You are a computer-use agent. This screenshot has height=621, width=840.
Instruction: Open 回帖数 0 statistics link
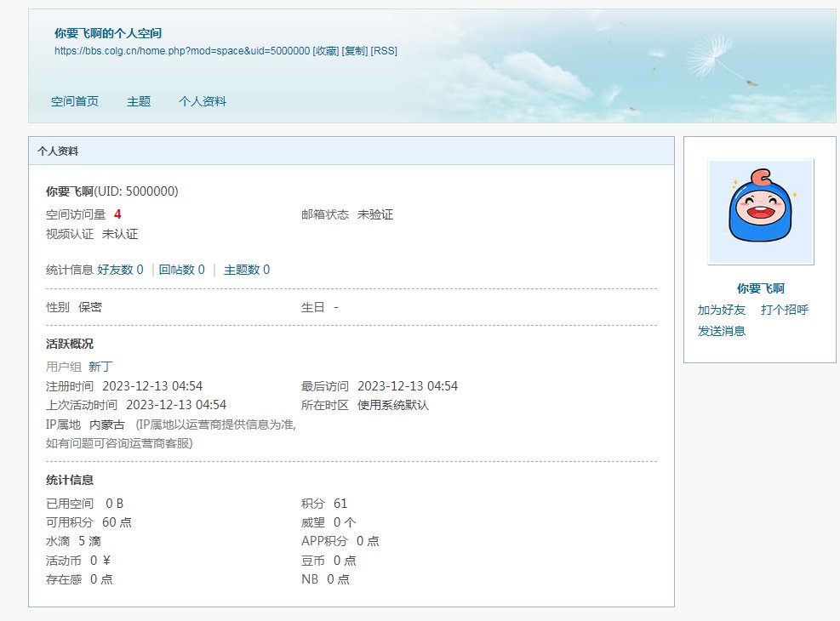181,270
